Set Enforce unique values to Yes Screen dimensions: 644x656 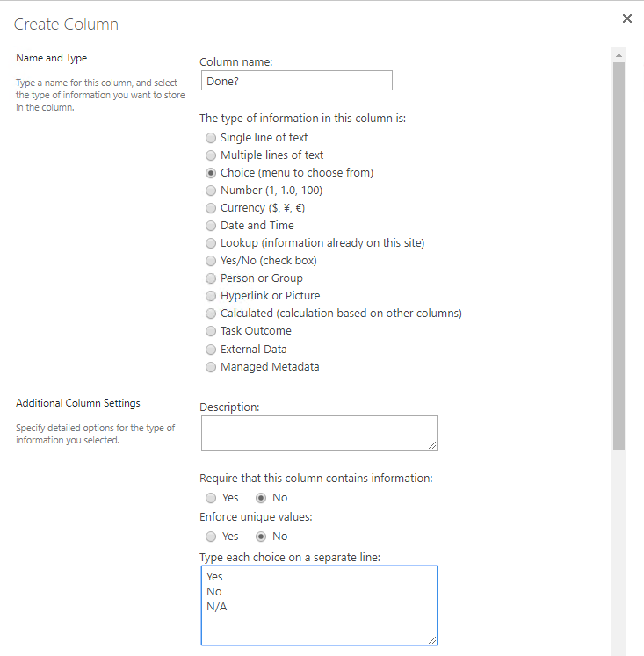(211, 537)
